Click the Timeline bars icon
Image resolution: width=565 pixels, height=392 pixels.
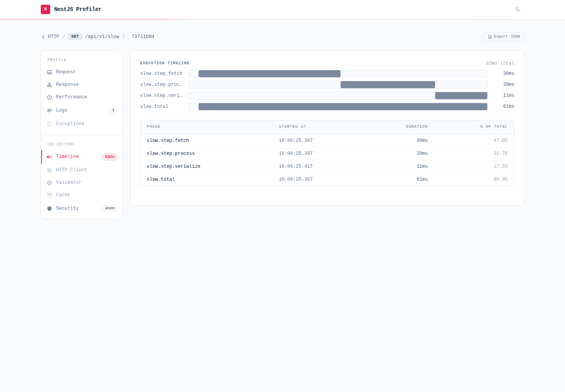(49, 157)
